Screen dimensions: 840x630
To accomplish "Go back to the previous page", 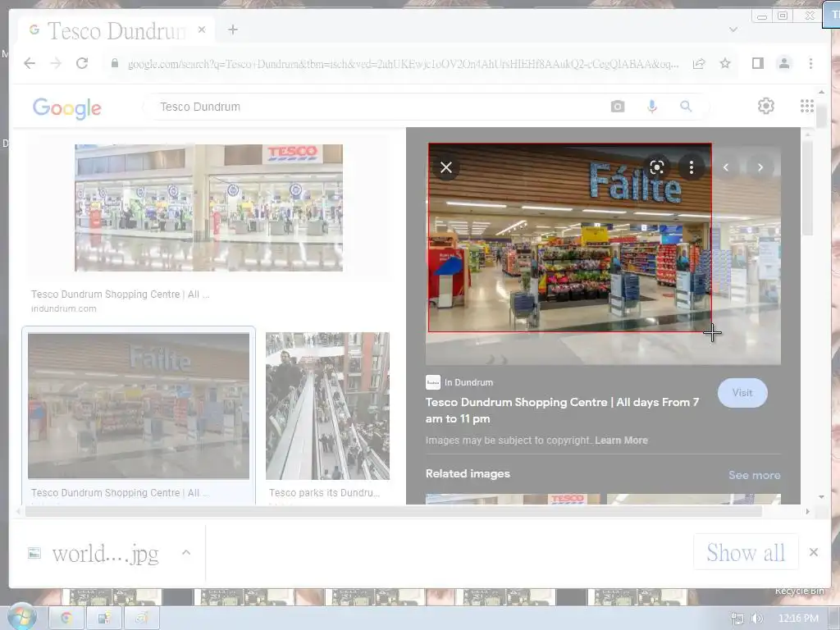I will pyautogui.click(x=30, y=63).
